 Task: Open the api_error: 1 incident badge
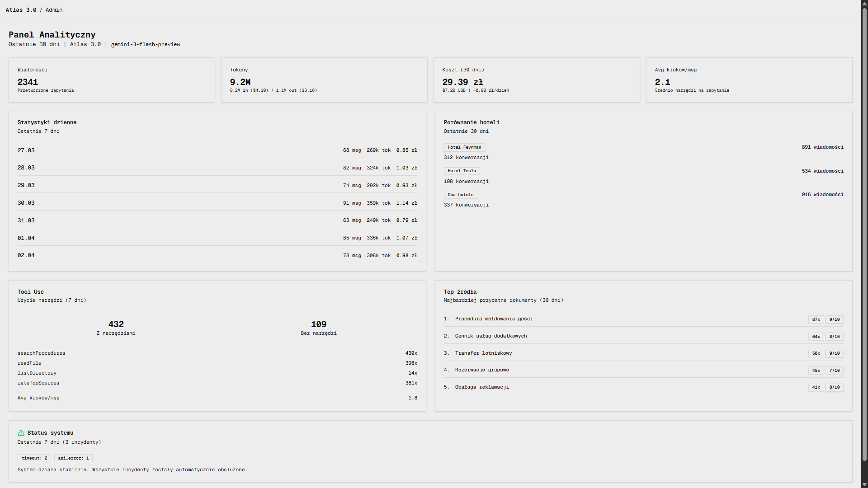click(73, 458)
